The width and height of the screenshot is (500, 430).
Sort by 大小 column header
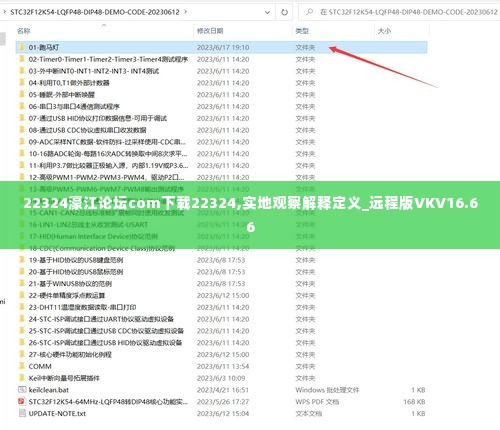[384, 31]
